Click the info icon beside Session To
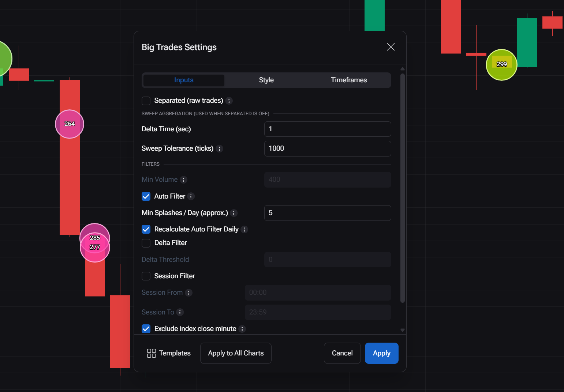This screenshot has height=392, width=564. click(x=180, y=312)
